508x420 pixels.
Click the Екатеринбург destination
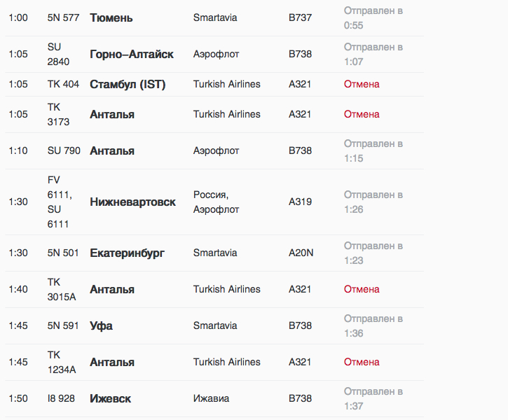pos(127,253)
